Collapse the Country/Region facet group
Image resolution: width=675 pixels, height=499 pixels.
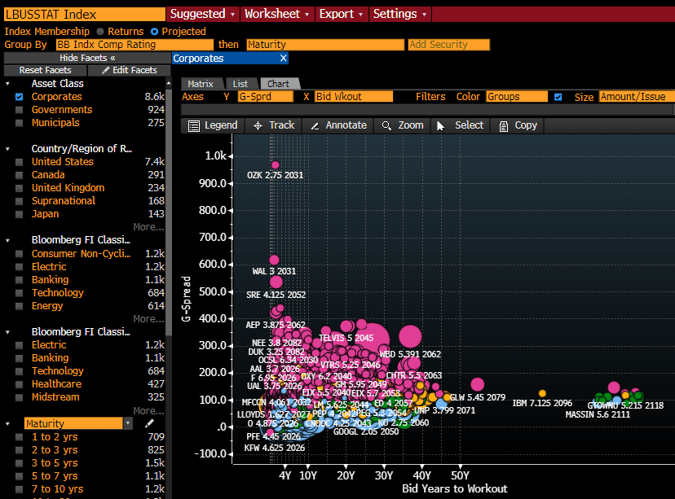click(x=7, y=149)
